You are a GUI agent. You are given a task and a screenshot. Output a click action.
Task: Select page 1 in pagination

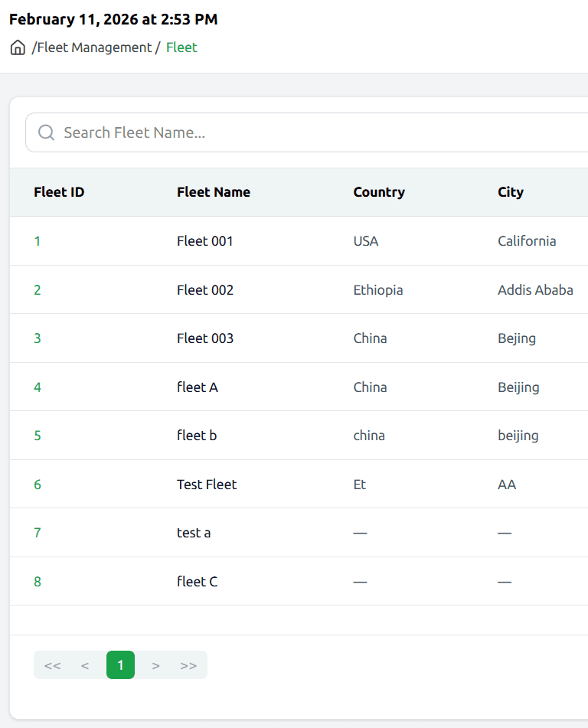[120, 665]
